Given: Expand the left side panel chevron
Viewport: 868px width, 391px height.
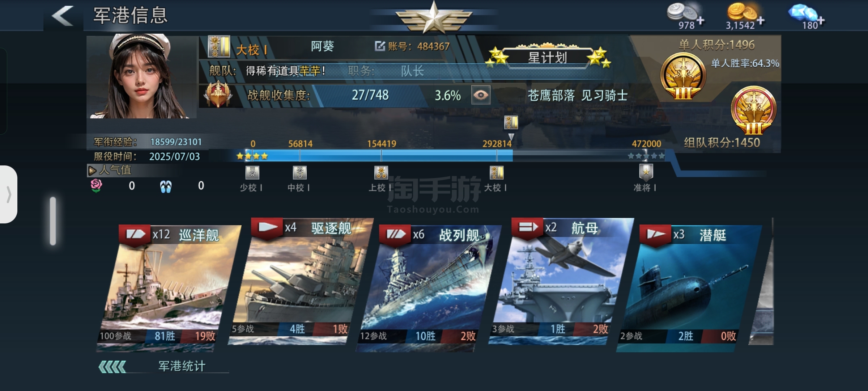Looking at the screenshot, I should 9,194.
